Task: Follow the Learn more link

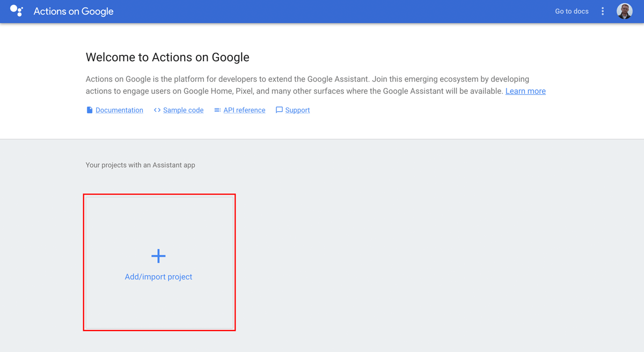Action: click(x=525, y=91)
